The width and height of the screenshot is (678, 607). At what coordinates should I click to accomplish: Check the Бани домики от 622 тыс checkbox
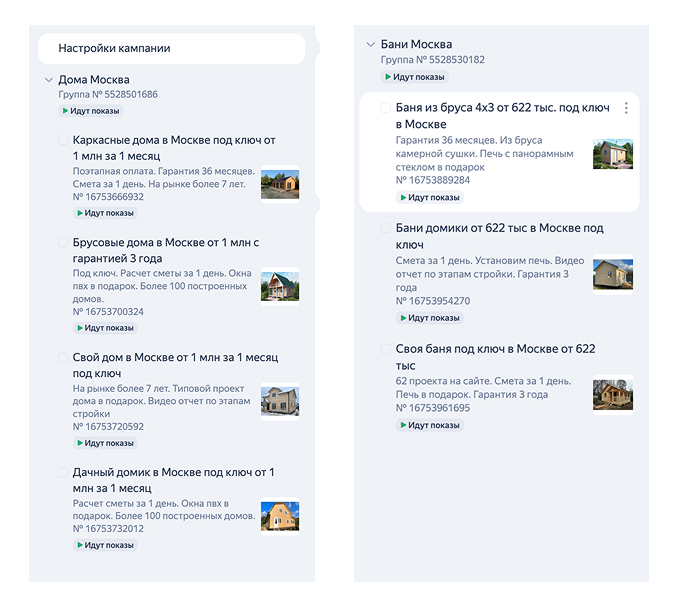(x=385, y=228)
